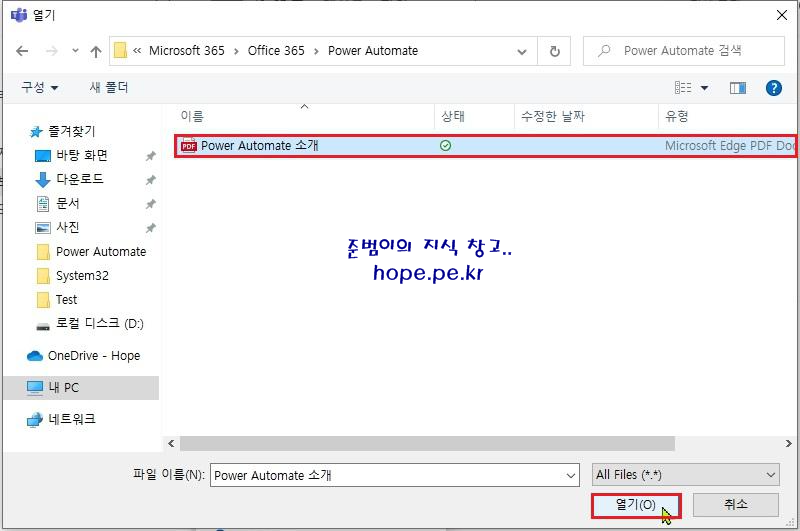Screen dimensions: 800x531
Task: Click the pin icon beside 사진
Action: 151,228
